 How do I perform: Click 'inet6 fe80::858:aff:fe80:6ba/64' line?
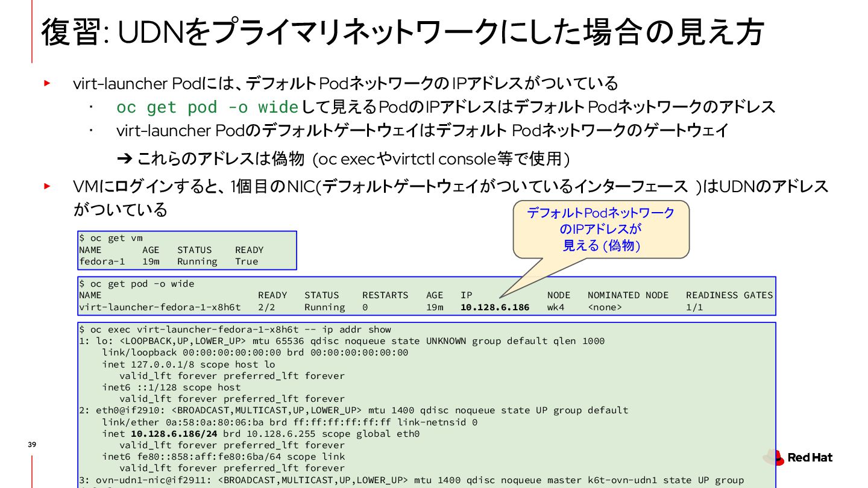[224, 457]
